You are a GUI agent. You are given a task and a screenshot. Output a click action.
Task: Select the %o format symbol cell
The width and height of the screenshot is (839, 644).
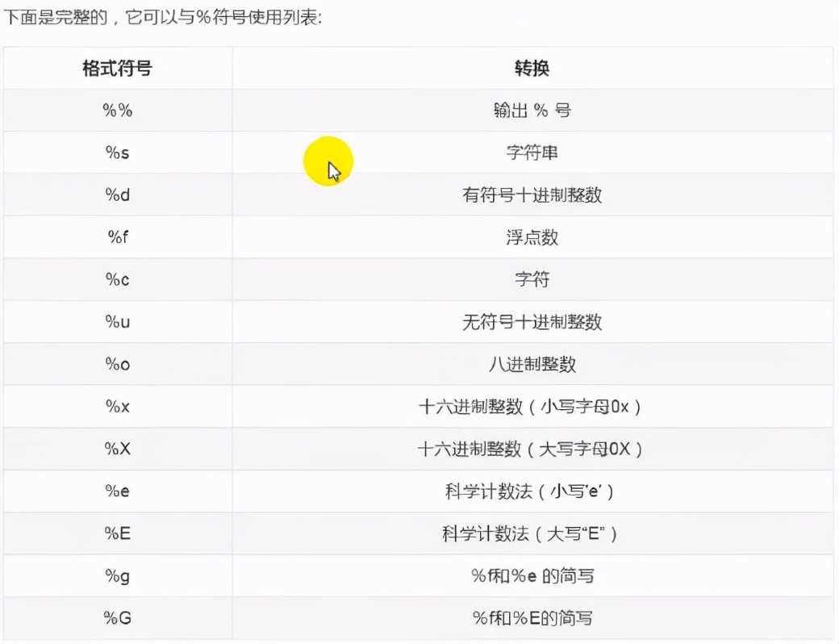click(118, 364)
